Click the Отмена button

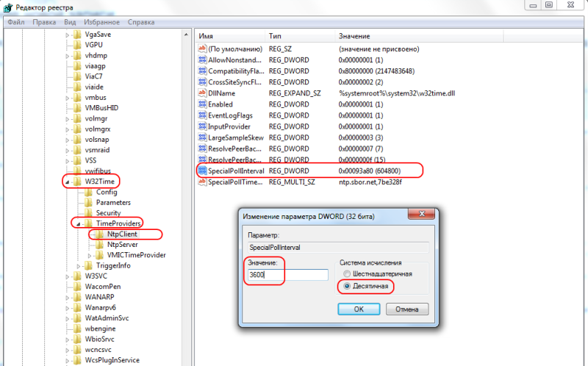[407, 309]
